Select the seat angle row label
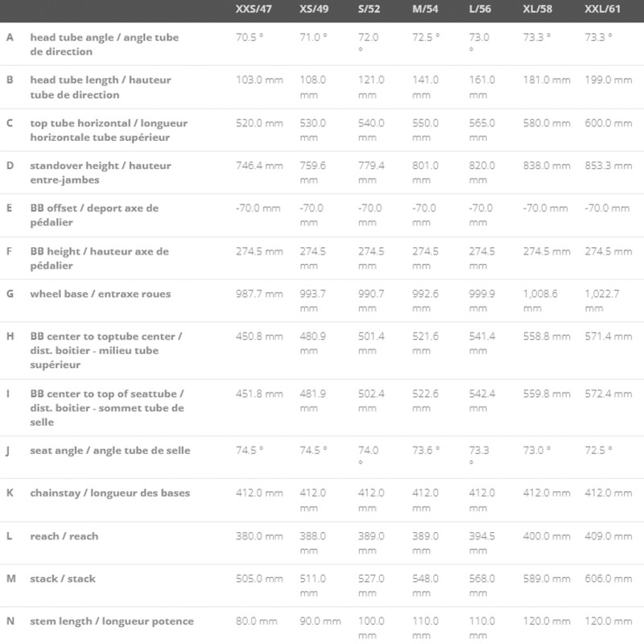The height and width of the screenshot is (644, 644). click(x=110, y=451)
